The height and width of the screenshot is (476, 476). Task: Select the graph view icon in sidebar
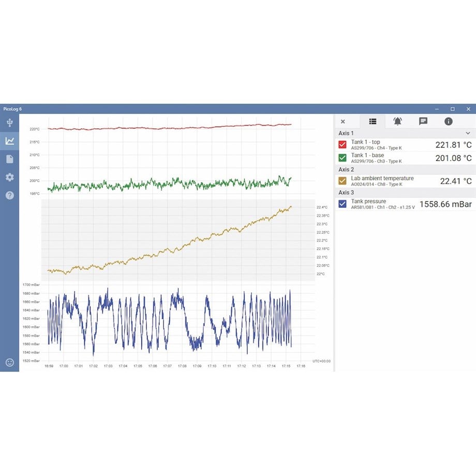coord(10,141)
